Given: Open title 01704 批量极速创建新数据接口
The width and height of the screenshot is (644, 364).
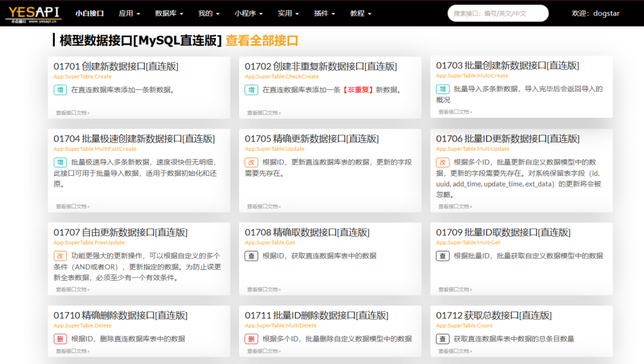Looking at the screenshot, I should [134, 138].
